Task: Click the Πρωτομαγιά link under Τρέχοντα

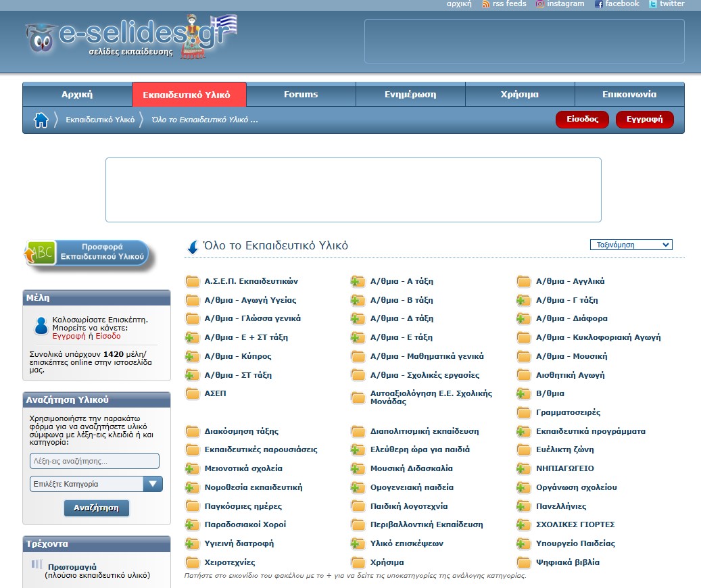Action: pyautogui.click(x=72, y=567)
